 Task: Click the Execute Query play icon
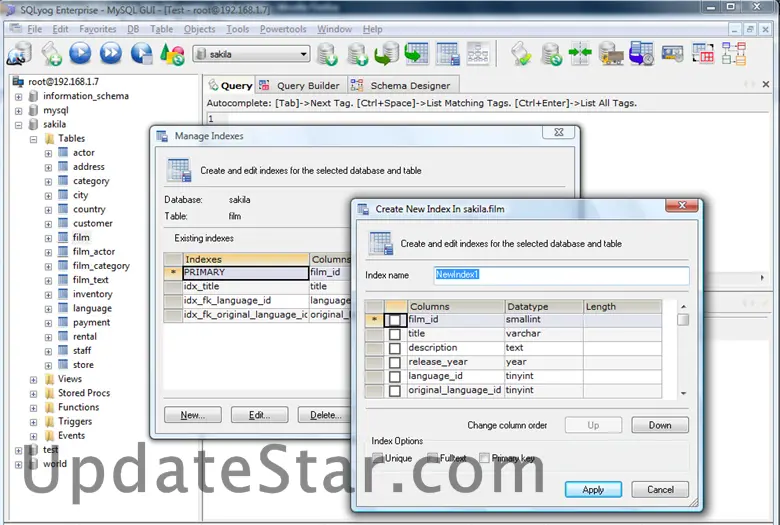[x=80, y=53]
